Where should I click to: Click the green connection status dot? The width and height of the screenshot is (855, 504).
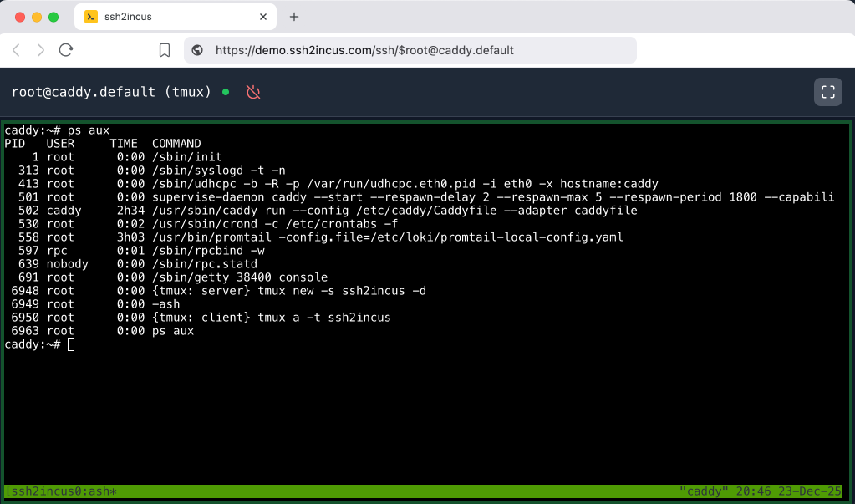tap(226, 92)
